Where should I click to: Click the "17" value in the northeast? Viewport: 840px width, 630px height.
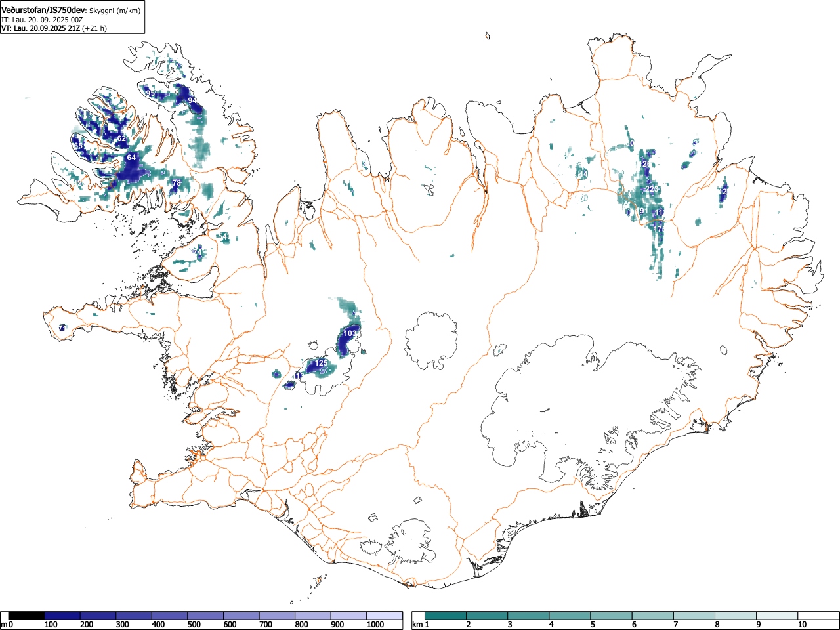point(659,228)
